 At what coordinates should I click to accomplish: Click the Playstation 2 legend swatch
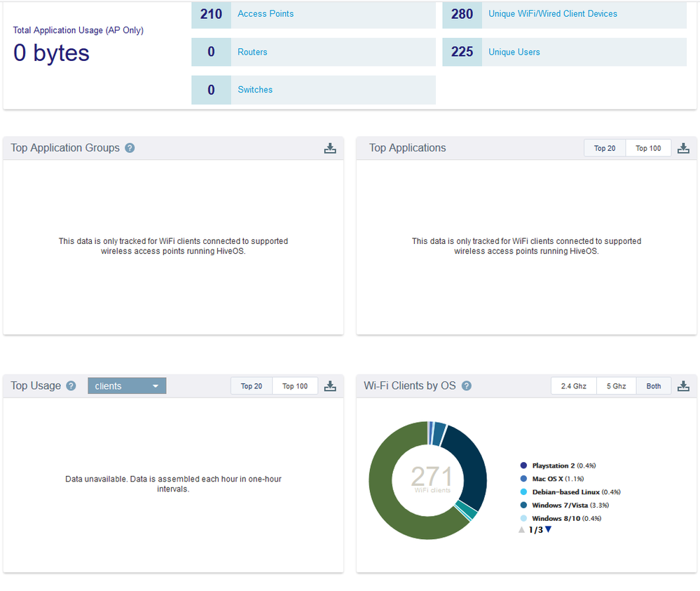click(523, 466)
